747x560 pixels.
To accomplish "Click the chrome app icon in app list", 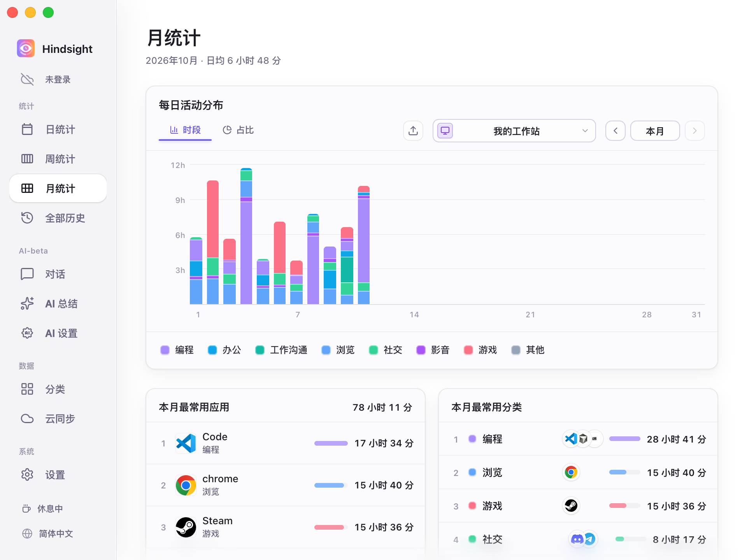I will pyautogui.click(x=186, y=485).
